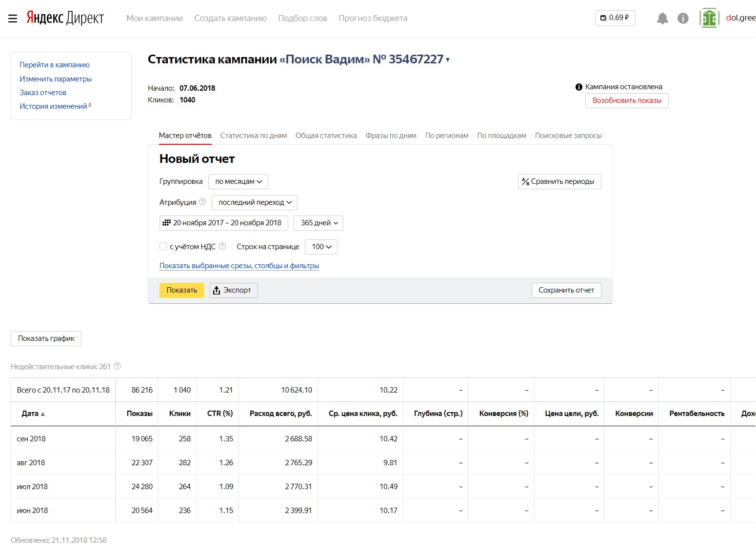Click the Конверсия (%) column header

point(504,414)
